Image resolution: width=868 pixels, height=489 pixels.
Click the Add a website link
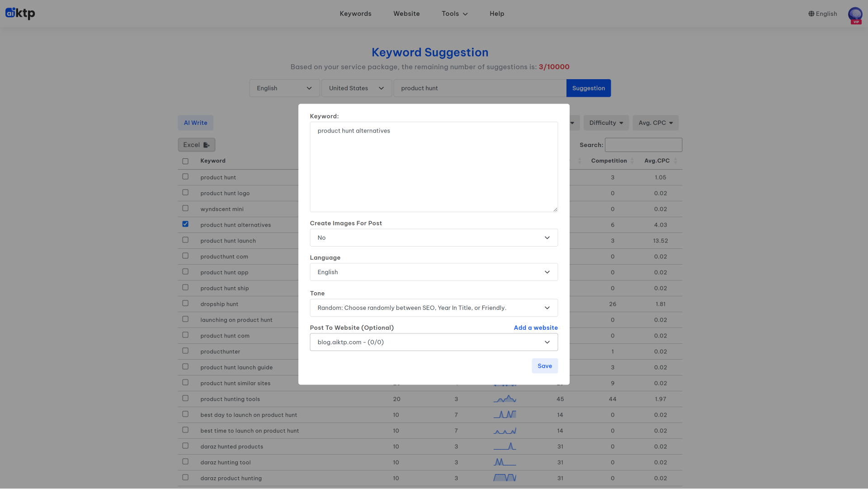coord(536,328)
